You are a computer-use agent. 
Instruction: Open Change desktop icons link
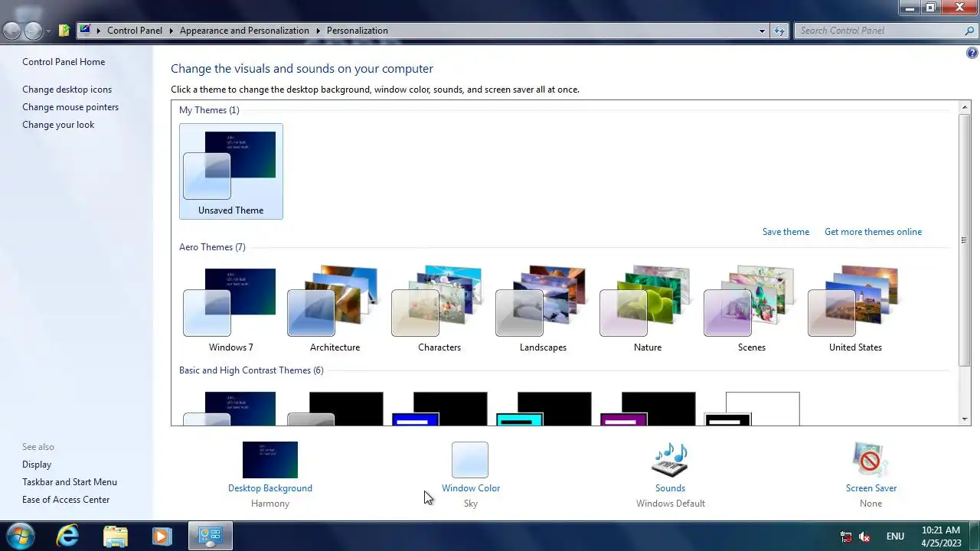tap(67, 90)
